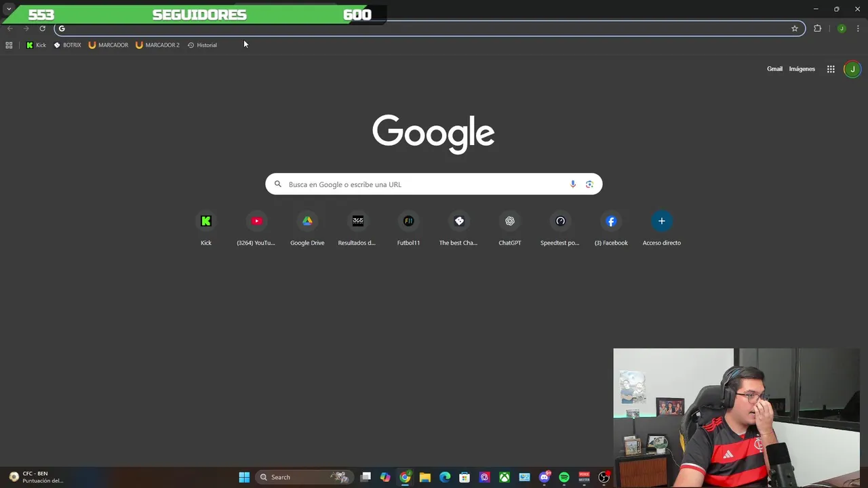
Task: Open the Google apps grid
Action: (831, 69)
